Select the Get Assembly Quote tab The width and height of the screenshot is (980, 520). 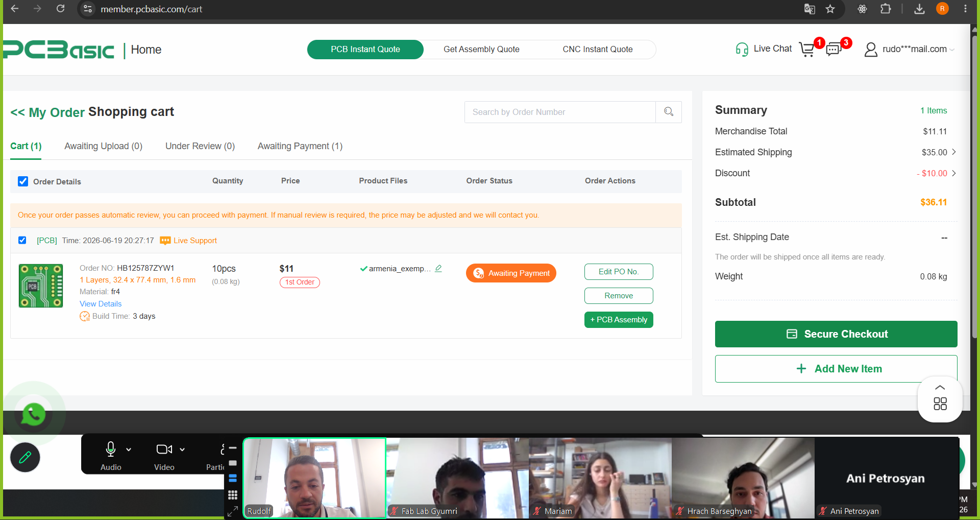pos(481,50)
